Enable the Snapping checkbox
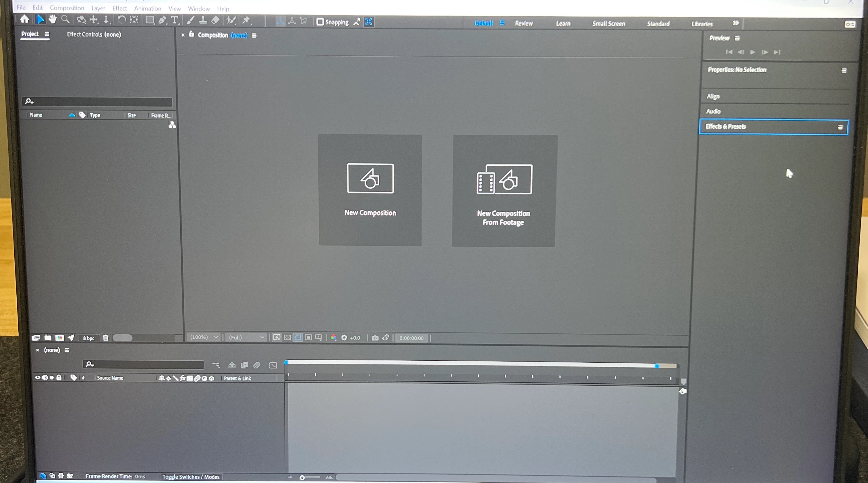 tap(320, 22)
